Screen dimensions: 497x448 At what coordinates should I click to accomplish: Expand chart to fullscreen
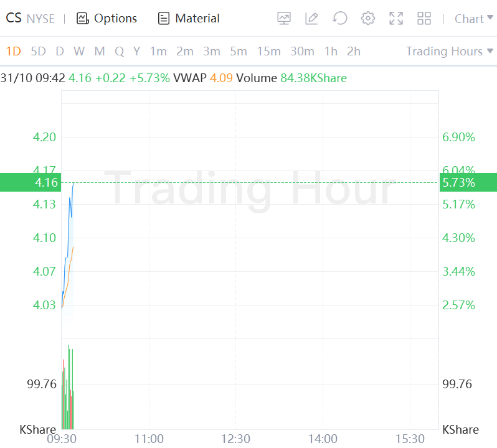(x=396, y=19)
